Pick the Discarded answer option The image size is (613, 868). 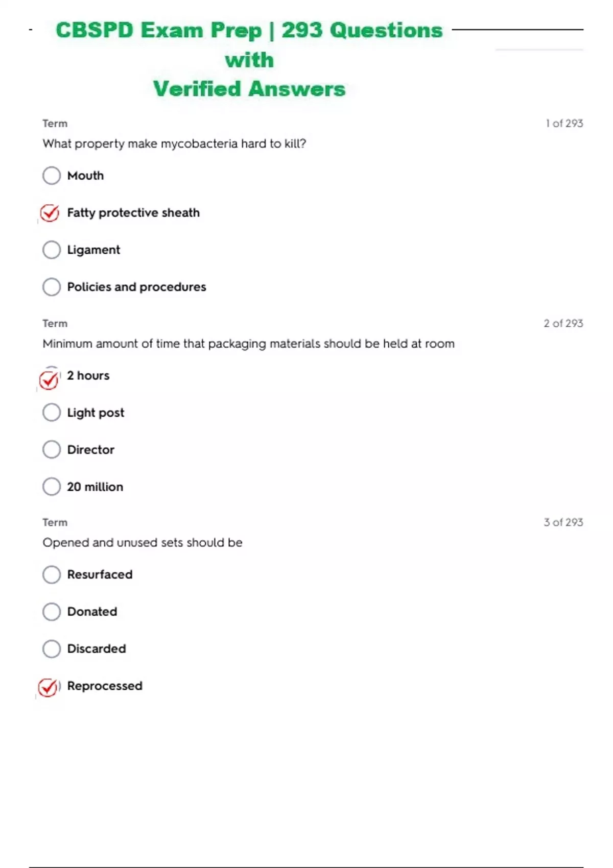[x=52, y=649]
